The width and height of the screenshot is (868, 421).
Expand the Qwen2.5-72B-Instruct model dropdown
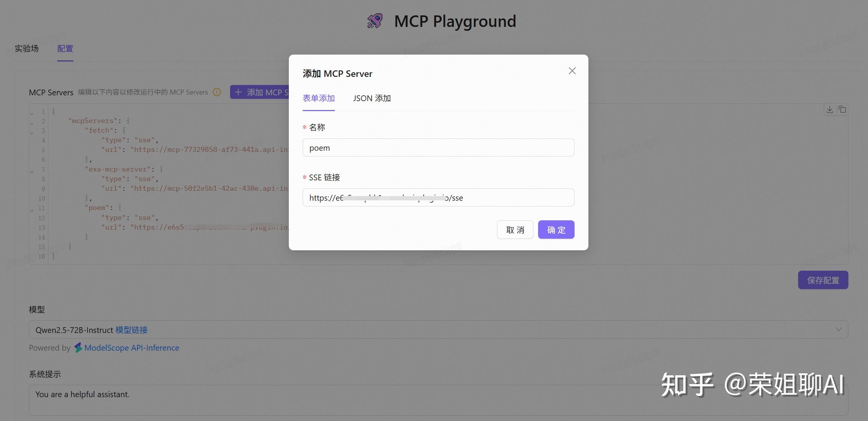(838, 329)
